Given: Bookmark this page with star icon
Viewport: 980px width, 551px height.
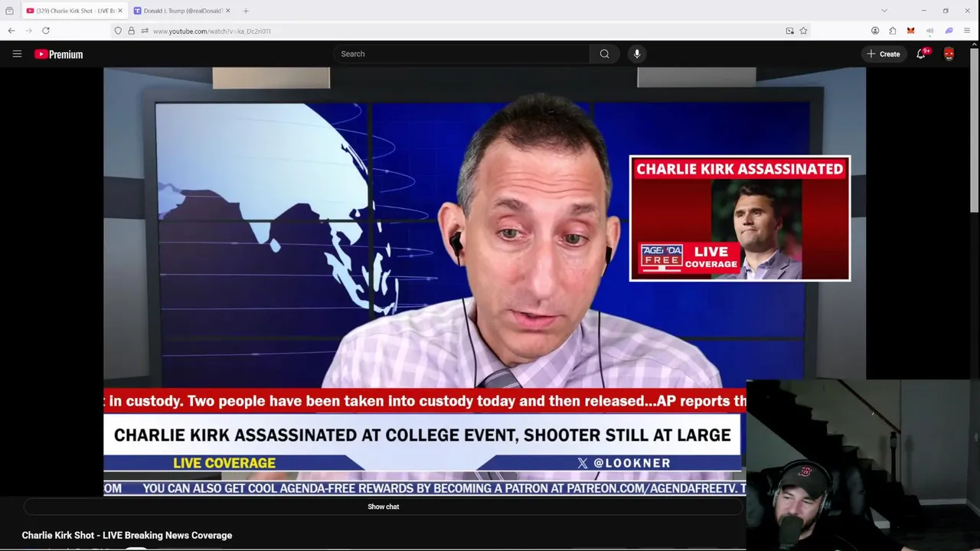Looking at the screenshot, I should click(x=803, y=31).
